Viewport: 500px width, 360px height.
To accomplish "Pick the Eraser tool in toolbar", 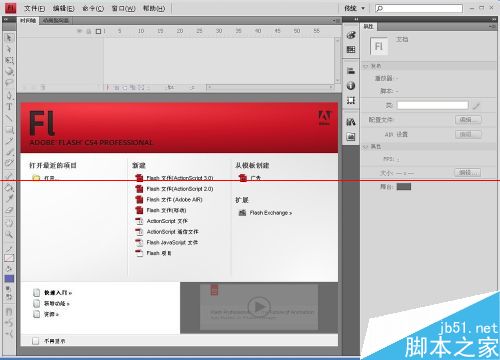I will 9,210.
